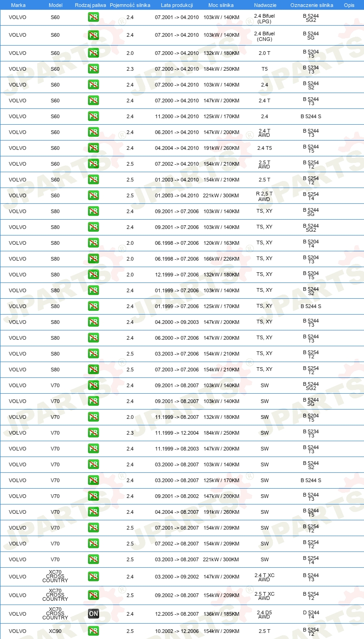364x639 pixels.
Task: Select the 136kW / 185KM power cell
Action: 221,614
